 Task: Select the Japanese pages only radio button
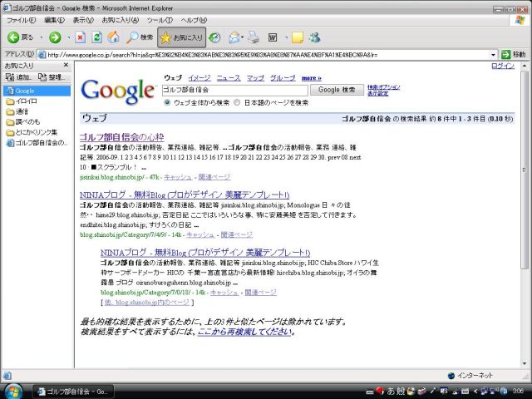[x=237, y=102]
